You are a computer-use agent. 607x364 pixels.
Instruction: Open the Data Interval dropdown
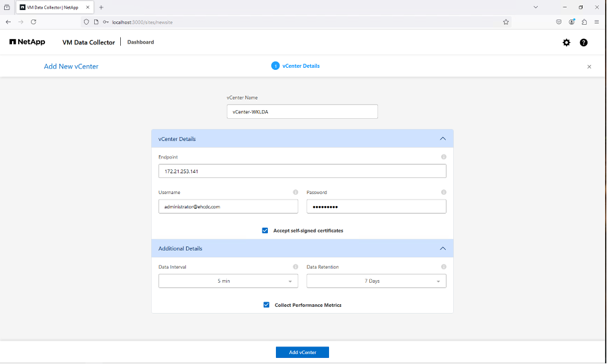(228, 281)
